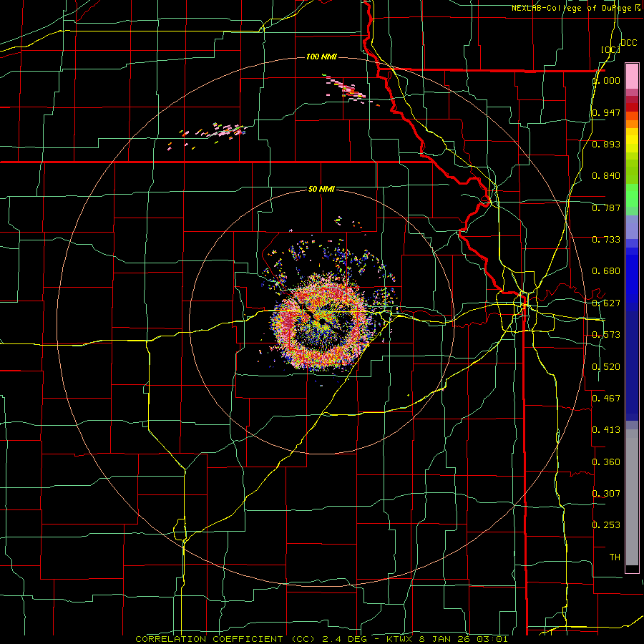Click the circular radar echo cluster at center

pos(323,323)
